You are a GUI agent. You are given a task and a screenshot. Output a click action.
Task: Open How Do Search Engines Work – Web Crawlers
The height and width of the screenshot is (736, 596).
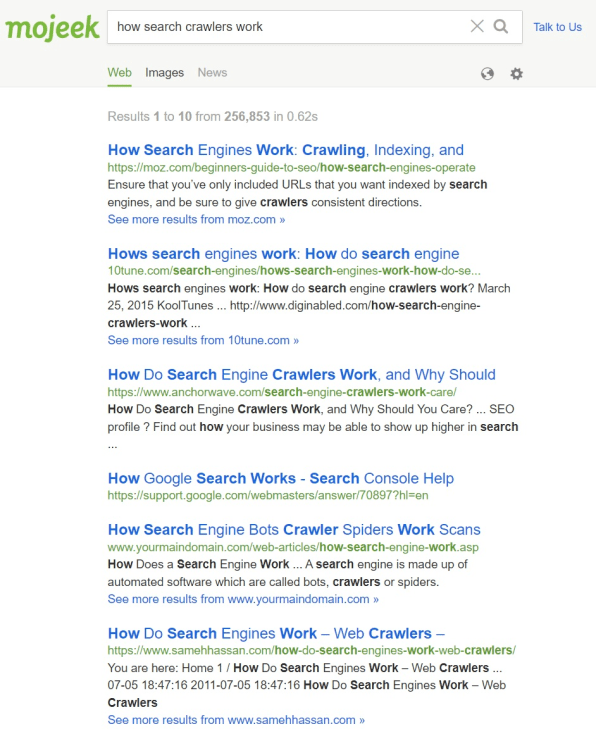click(276, 633)
